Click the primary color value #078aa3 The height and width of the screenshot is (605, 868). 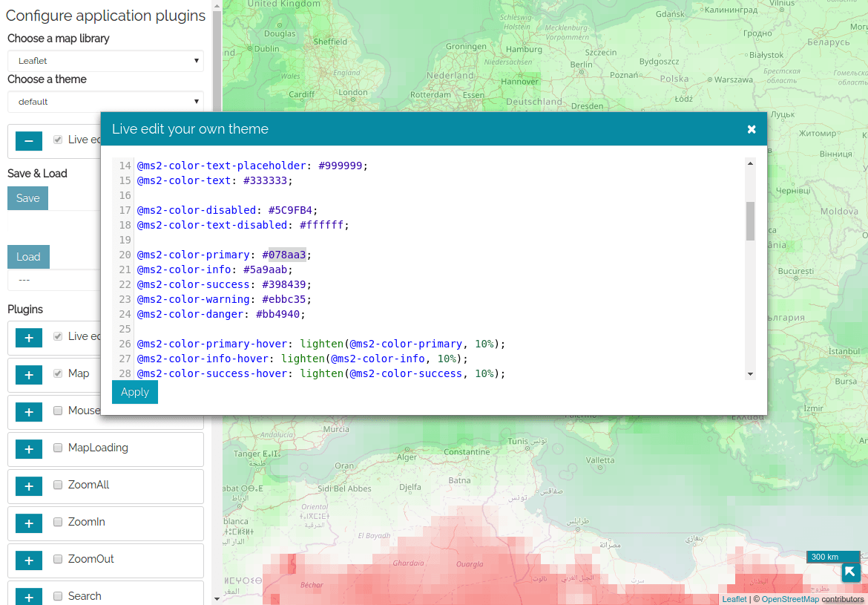point(287,255)
